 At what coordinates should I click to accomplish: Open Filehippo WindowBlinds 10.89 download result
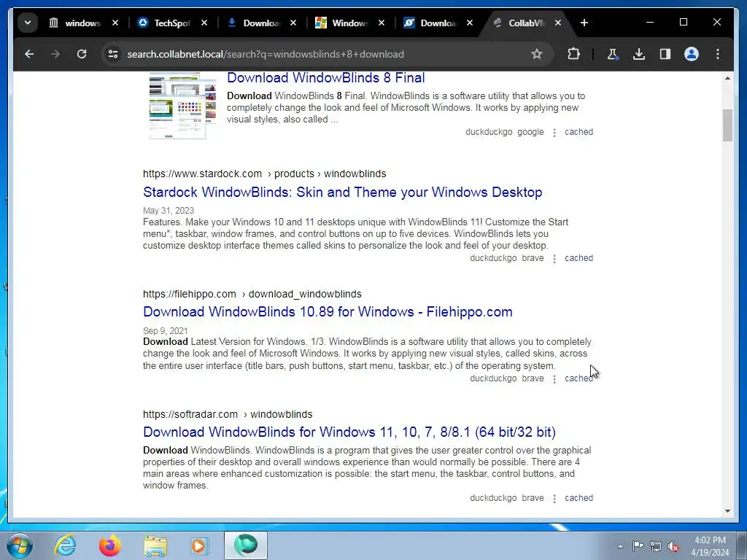(328, 312)
